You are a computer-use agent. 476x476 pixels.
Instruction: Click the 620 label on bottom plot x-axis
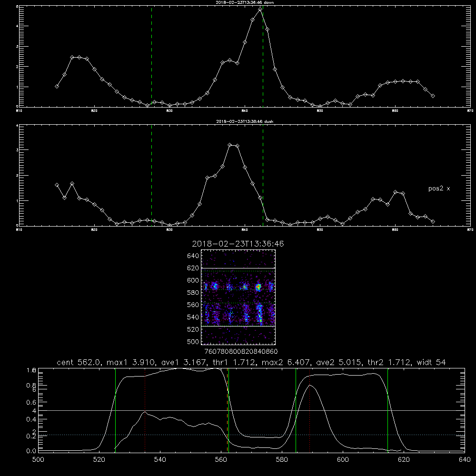click(x=404, y=459)
